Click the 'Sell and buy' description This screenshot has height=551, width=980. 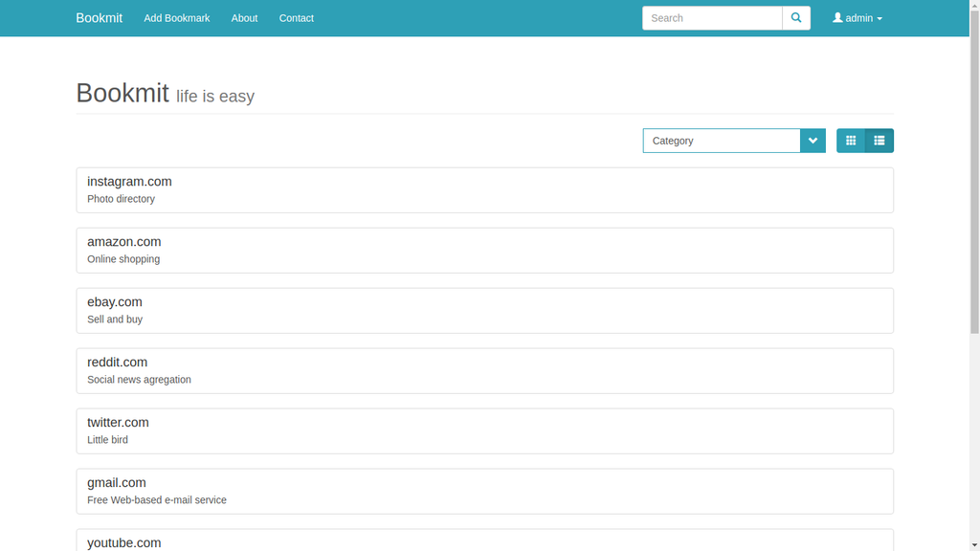[x=115, y=320]
